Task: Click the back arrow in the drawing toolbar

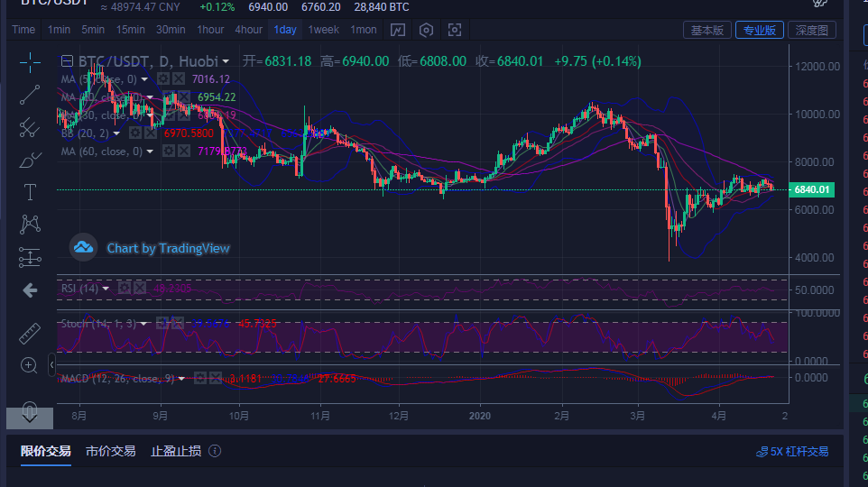Action: click(x=30, y=290)
